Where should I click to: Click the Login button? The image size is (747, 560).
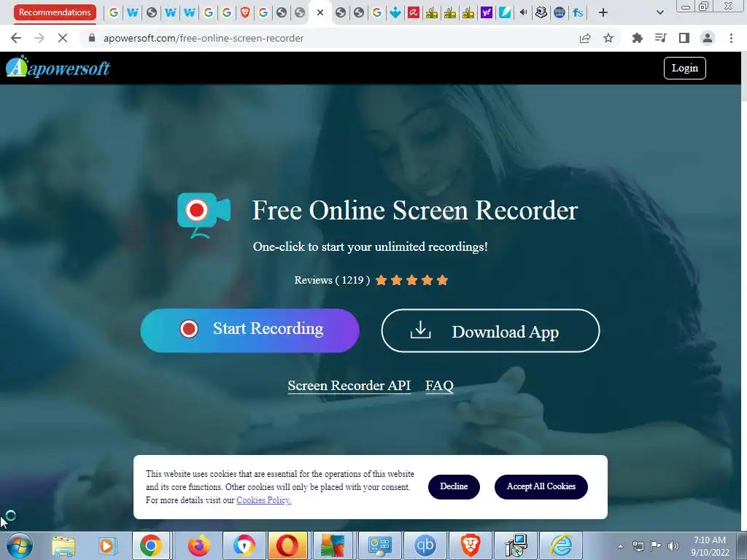coord(684,68)
